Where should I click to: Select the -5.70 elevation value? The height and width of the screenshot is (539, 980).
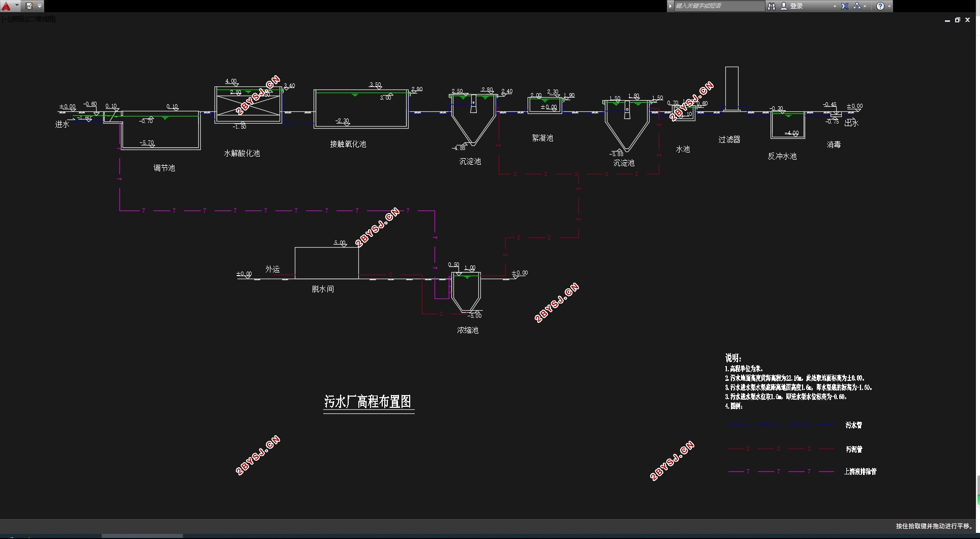pos(146,143)
